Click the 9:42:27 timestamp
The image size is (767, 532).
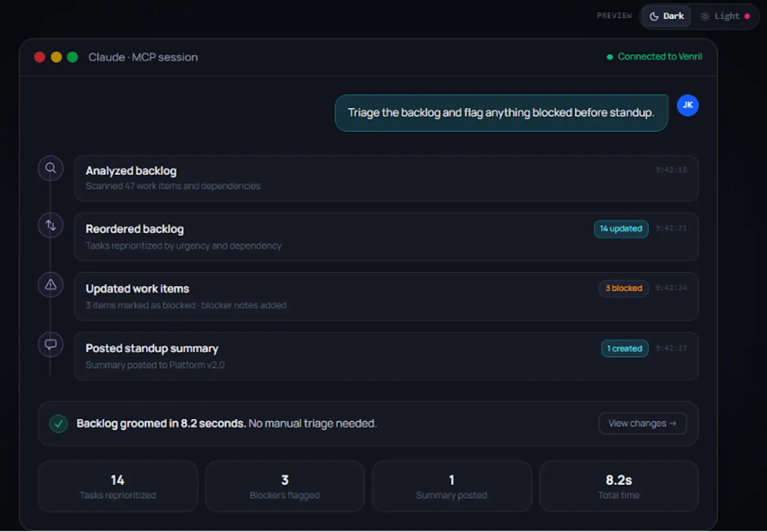tap(671, 348)
